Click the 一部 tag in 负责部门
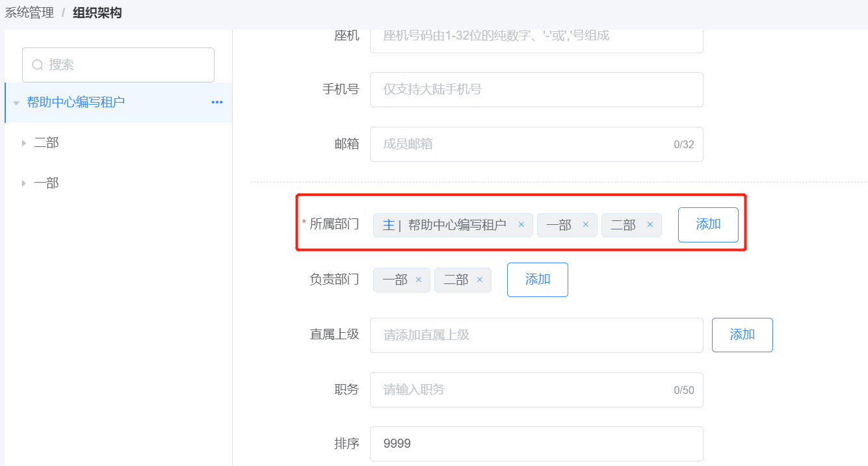This screenshot has width=868, height=466. tap(402, 280)
